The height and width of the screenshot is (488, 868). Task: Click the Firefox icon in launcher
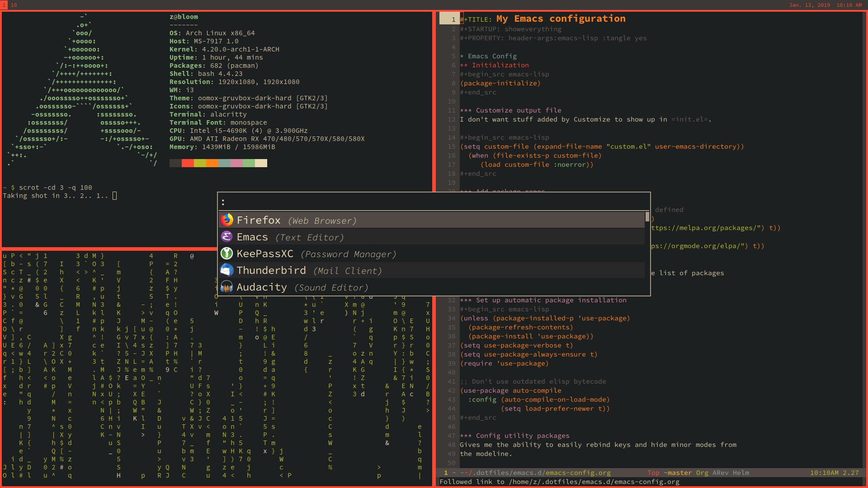click(226, 220)
